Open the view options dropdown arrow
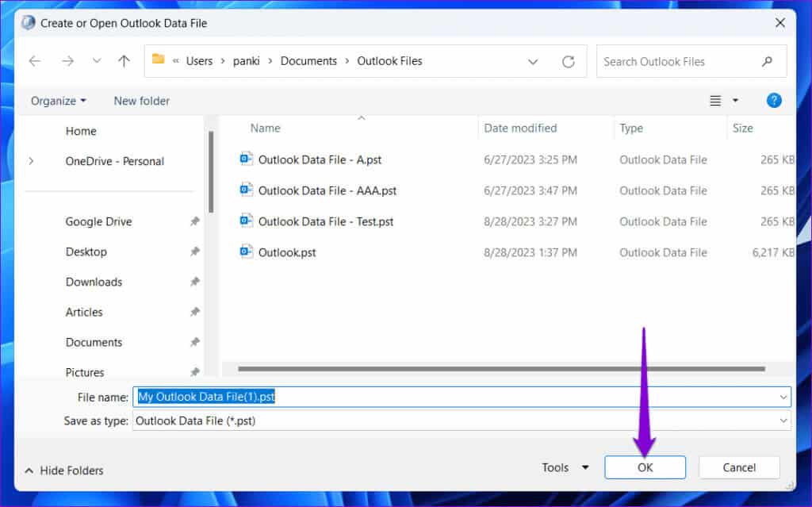 [735, 101]
